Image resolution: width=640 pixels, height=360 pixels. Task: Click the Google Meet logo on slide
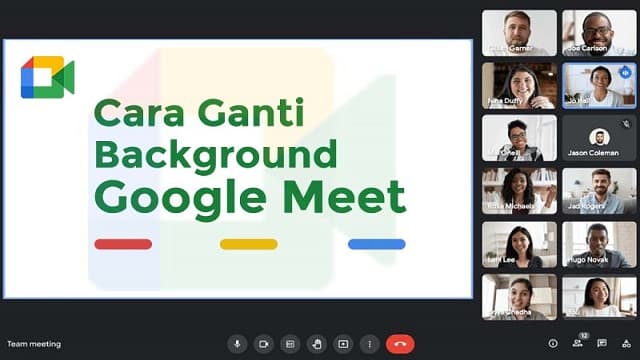click(x=48, y=77)
